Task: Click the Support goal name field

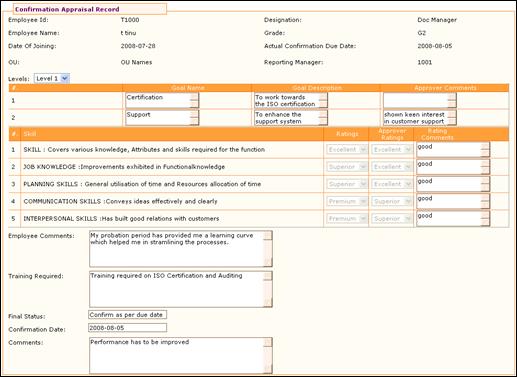Action: [x=162, y=118]
